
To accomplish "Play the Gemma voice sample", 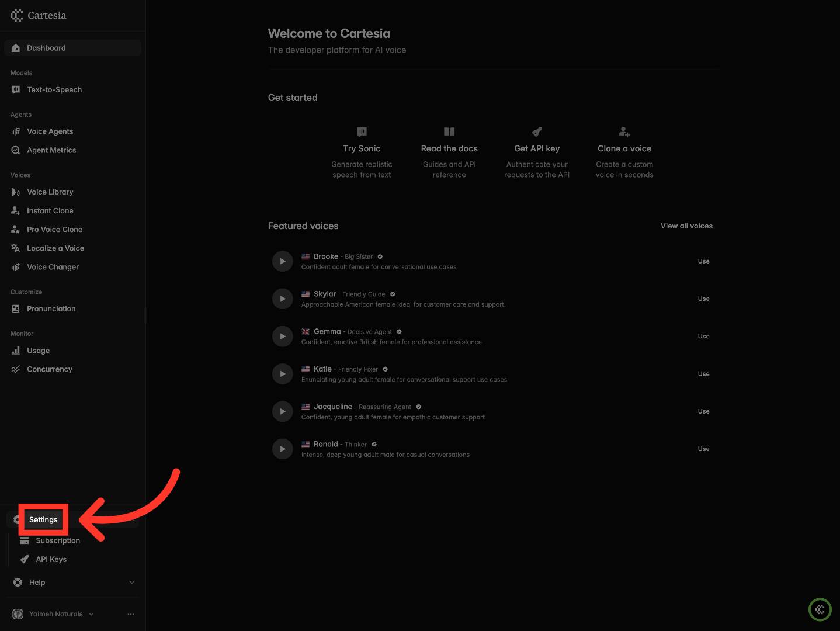I will pyautogui.click(x=283, y=336).
